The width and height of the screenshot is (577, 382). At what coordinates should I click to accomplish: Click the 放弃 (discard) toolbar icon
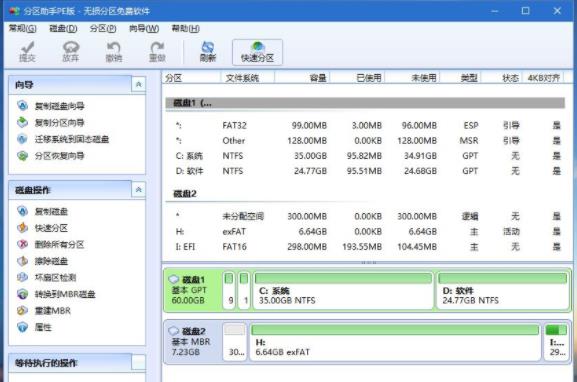point(71,52)
